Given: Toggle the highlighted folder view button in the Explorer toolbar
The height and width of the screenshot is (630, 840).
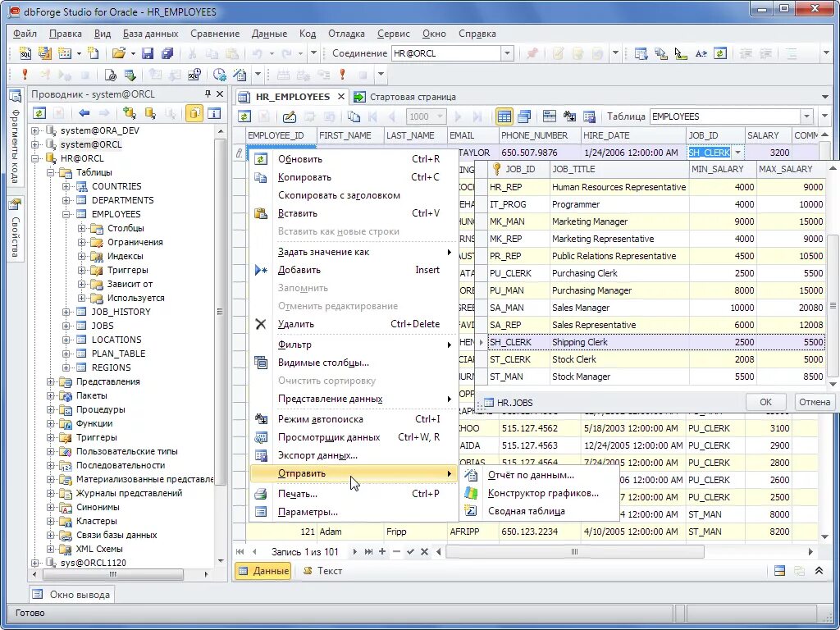Looking at the screenshot, I should click(194, 113).
